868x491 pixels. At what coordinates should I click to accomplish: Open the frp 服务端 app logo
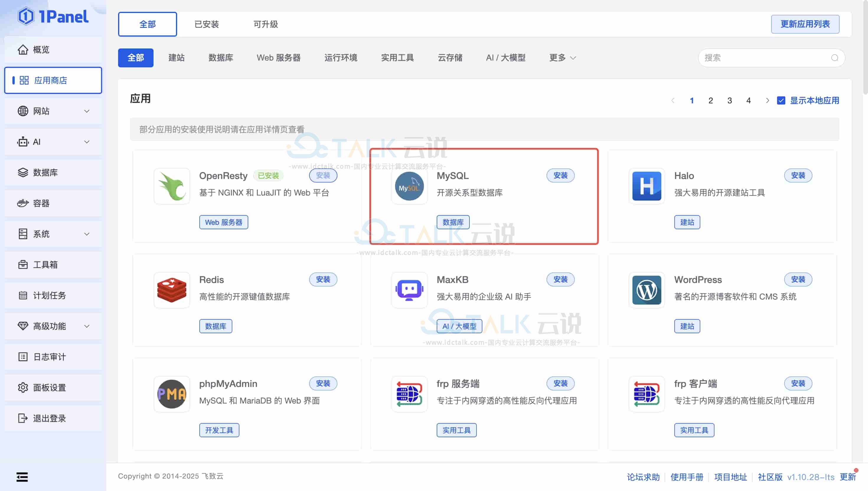(409, 394)
